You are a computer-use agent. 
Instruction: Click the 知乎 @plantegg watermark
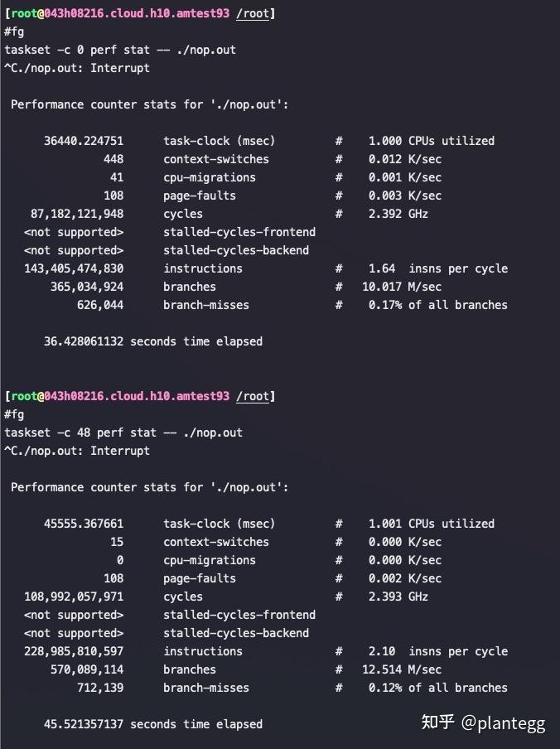(x=483, y=722)
